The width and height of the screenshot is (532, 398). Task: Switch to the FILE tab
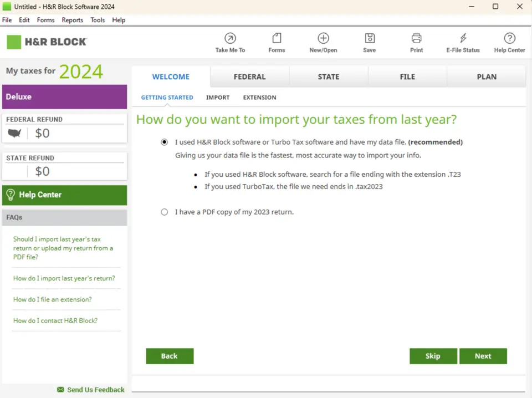407,76
